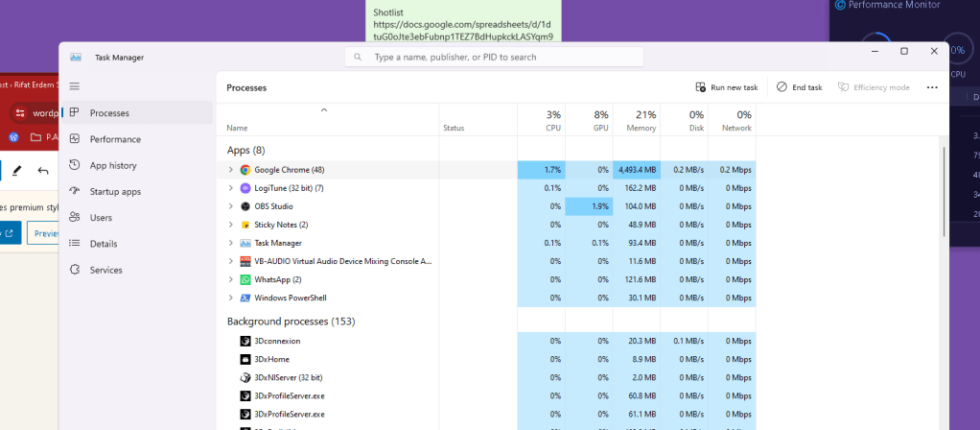Click the VB-AUDIO app icon

245,261
